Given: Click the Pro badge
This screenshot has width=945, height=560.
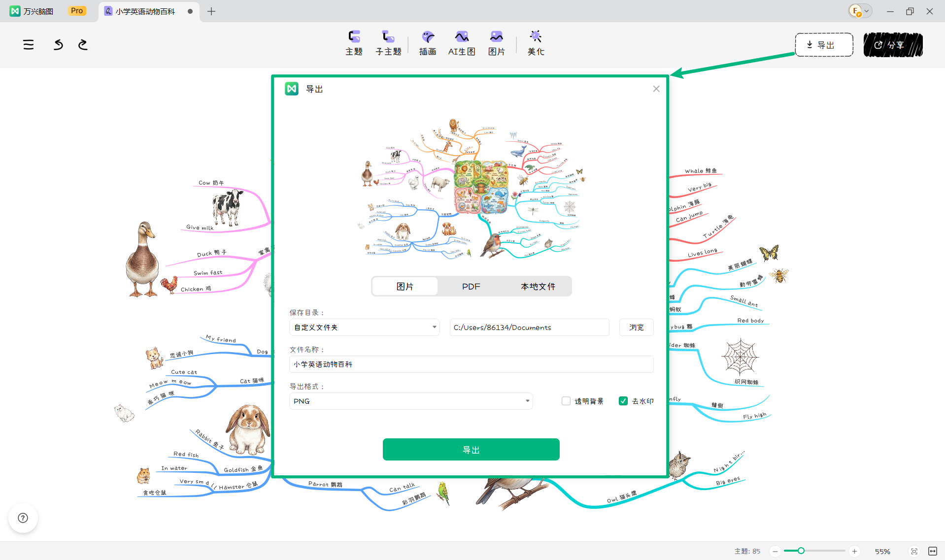Looking at the screenshot, I should pyautogui.click(x=77, y=11).
